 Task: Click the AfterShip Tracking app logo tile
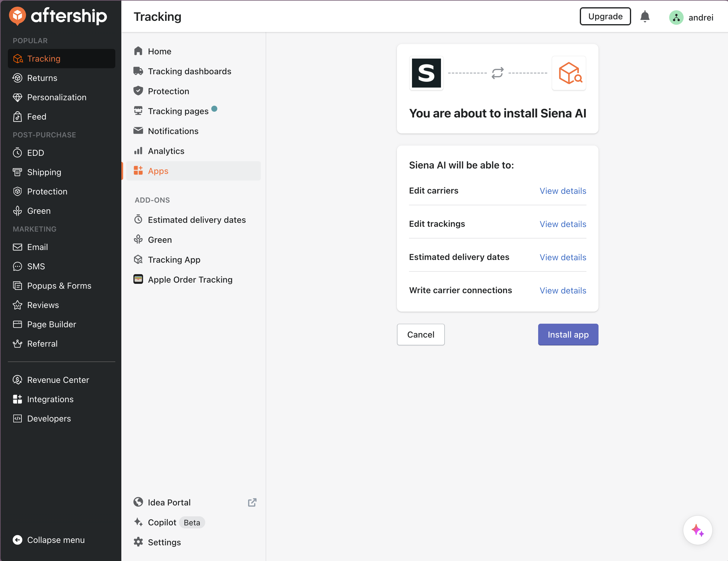(569, 73)
